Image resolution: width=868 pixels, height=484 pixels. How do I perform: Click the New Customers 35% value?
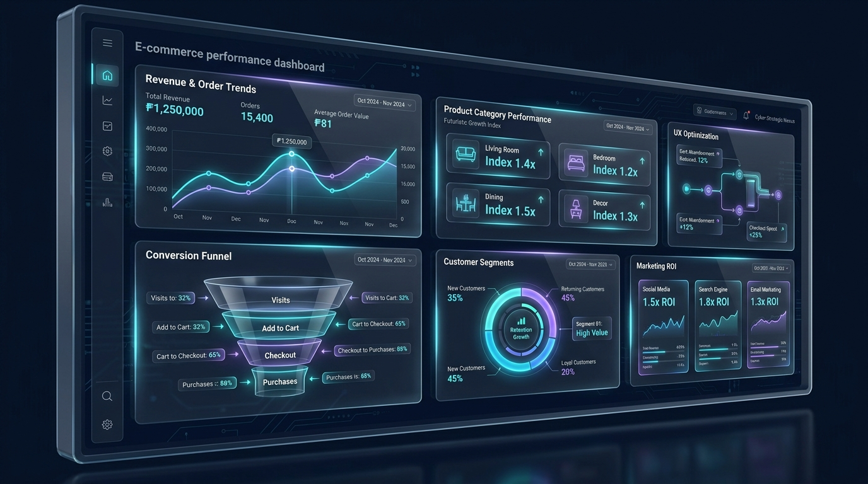point(455,297)
